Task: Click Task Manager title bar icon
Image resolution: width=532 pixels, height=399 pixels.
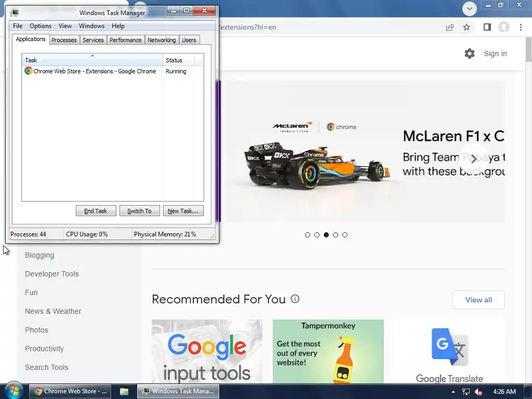Action: point(14,13)
